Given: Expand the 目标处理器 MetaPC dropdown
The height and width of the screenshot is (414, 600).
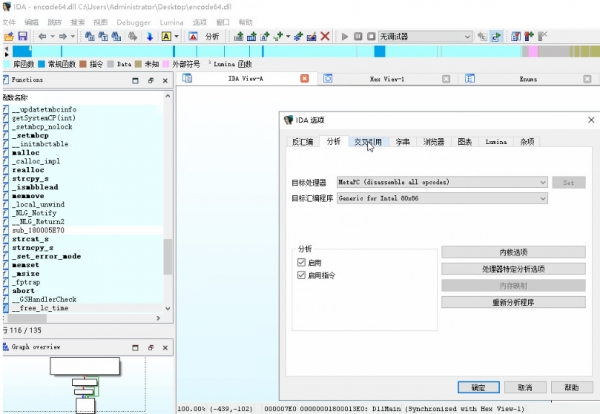Looking at the screenshot, I should (543, 183).
